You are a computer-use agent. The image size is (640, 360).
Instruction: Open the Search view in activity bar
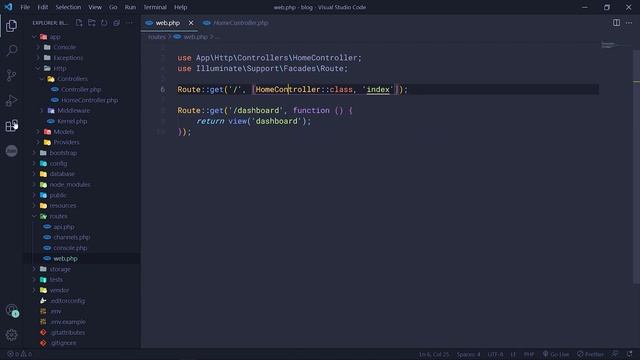coord(11,51)
